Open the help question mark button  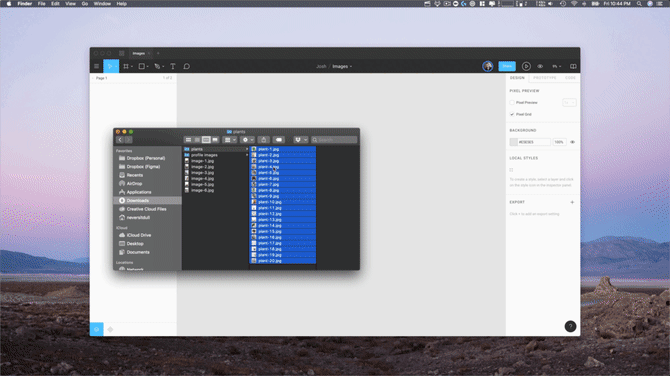pyautogui.click(x=570, y=326)
